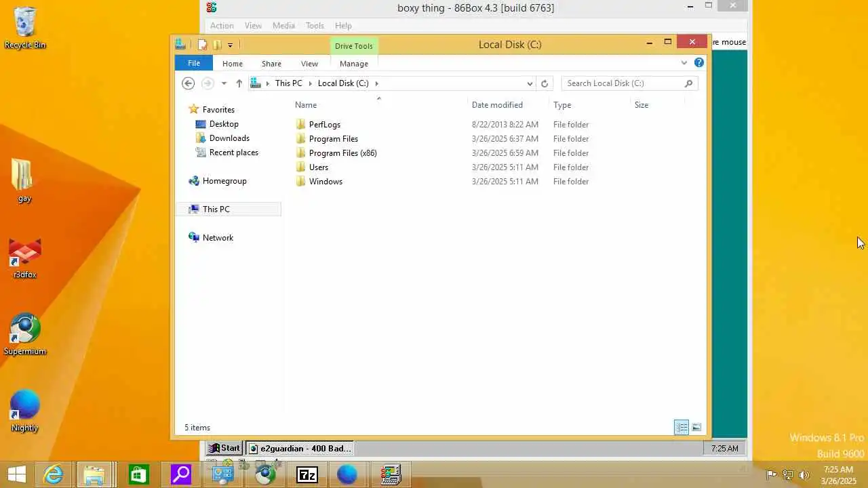The height and width of the screenshot is (488, 868).
Task: Open Internet Explorer from the taskbar
Action: coord(53,474)
